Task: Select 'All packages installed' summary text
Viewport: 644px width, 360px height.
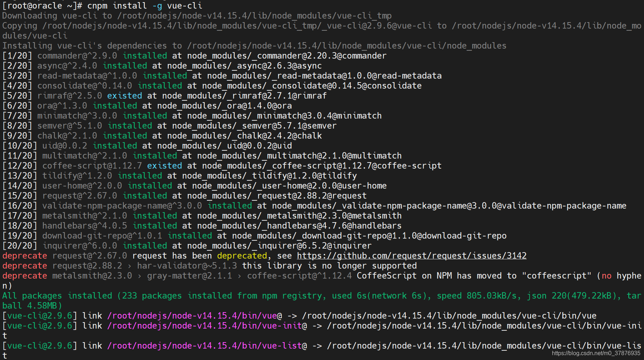Action: click(x=57, y=296)
